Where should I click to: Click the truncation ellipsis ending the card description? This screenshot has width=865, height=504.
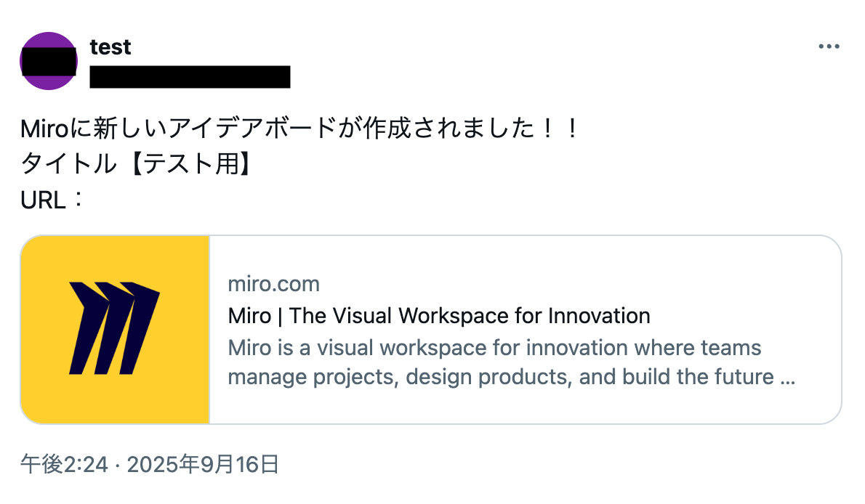[x=786, y=378]
